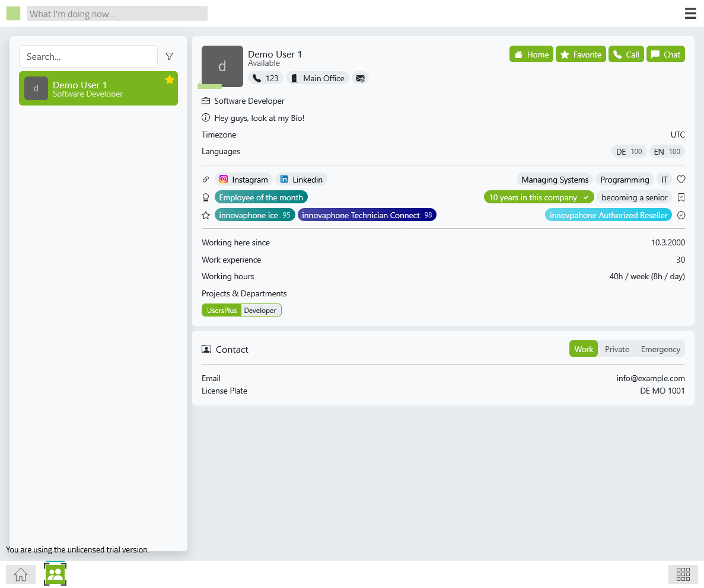Viewport: 704px width, 588px height.
Task: Open the Instagram profile link
Action: [x=243, y=180]
